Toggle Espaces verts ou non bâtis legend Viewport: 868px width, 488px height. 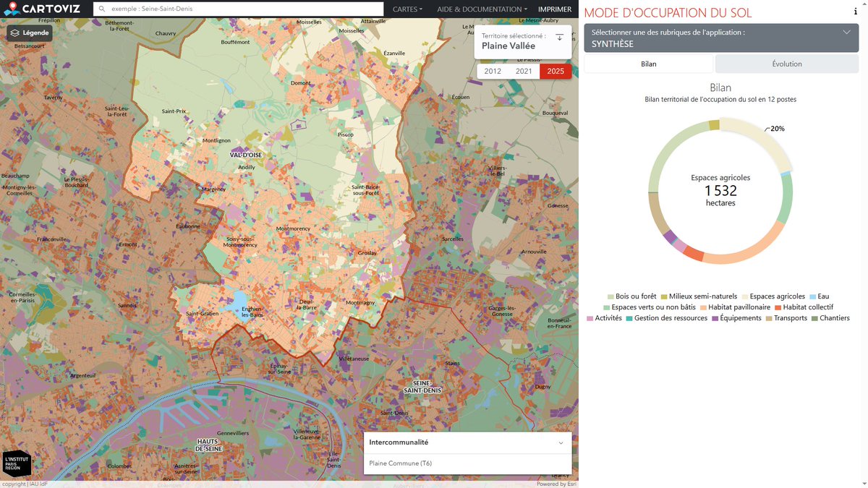point(650,307)
